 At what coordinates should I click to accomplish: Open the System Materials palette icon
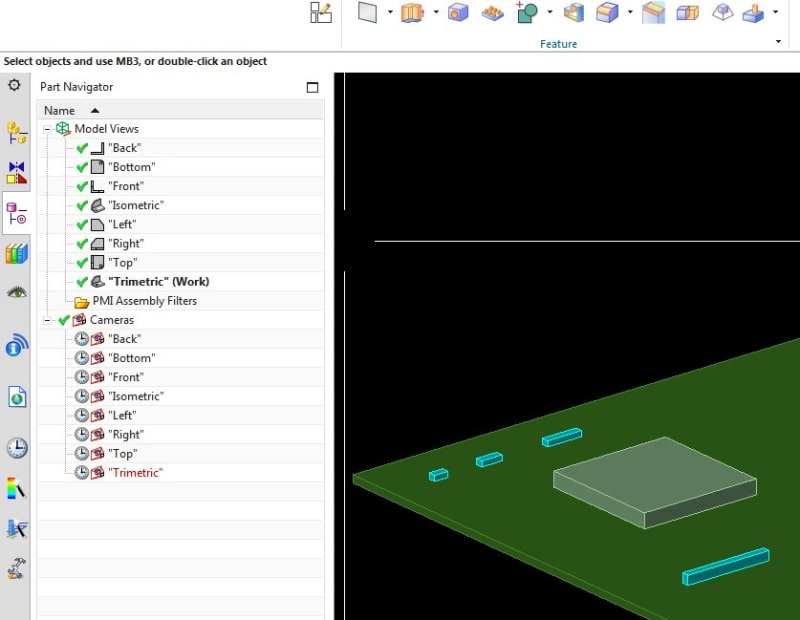16,488
